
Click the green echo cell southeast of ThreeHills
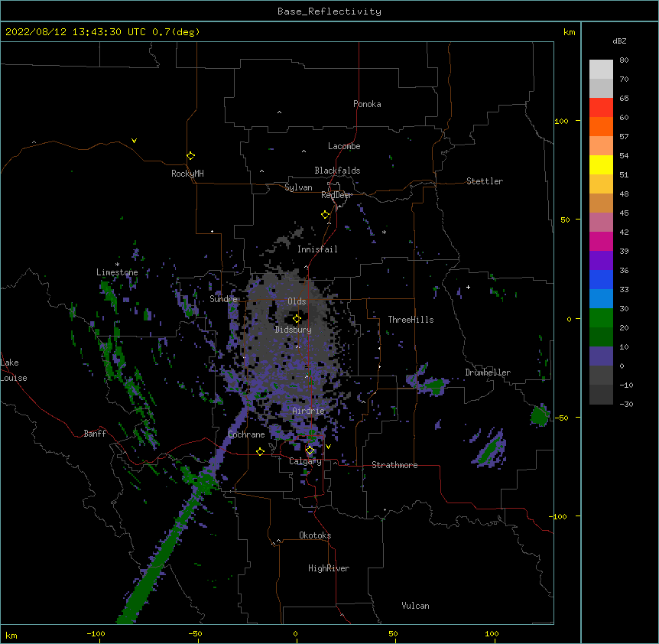(x=433, y=385)
